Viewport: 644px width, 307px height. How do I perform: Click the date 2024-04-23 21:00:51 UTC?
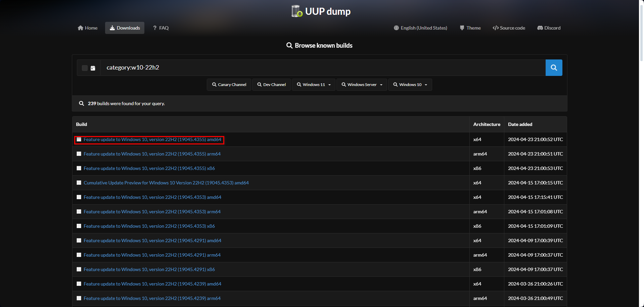[536, 154]
